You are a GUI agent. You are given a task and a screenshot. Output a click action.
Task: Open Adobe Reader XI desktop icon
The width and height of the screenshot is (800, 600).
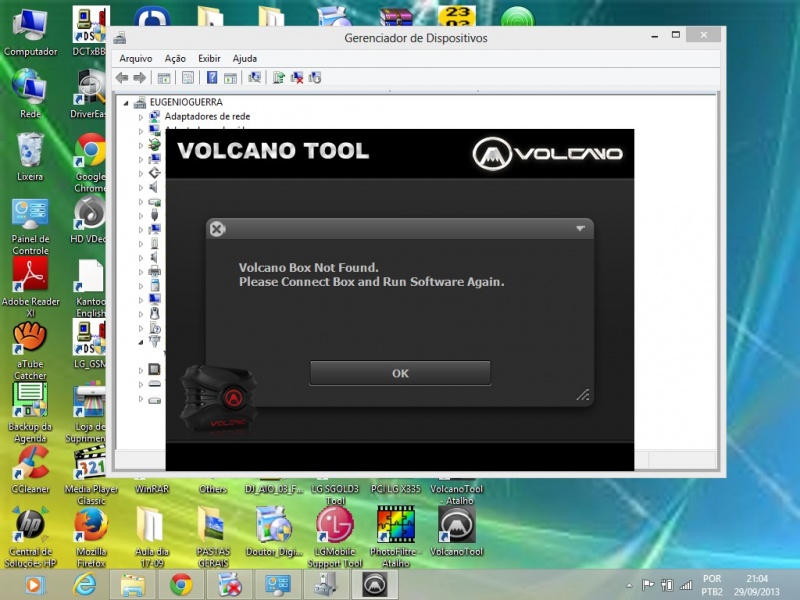point(30,287)
